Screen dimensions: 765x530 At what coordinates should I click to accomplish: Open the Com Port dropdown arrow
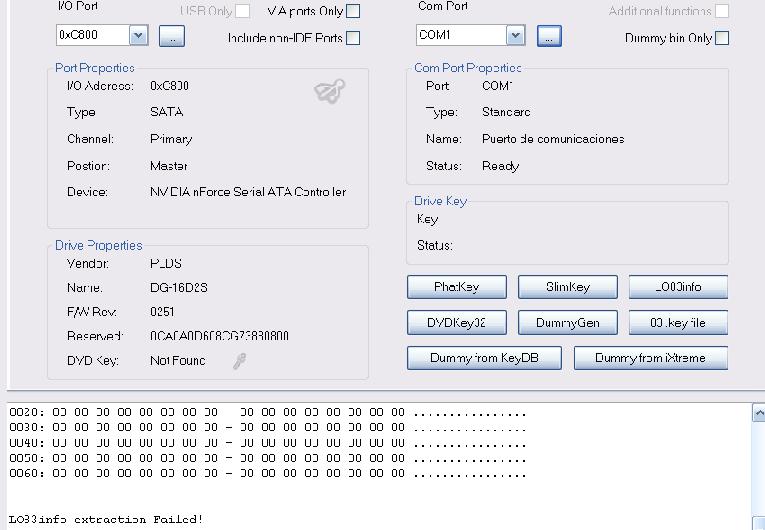(515, 35)
